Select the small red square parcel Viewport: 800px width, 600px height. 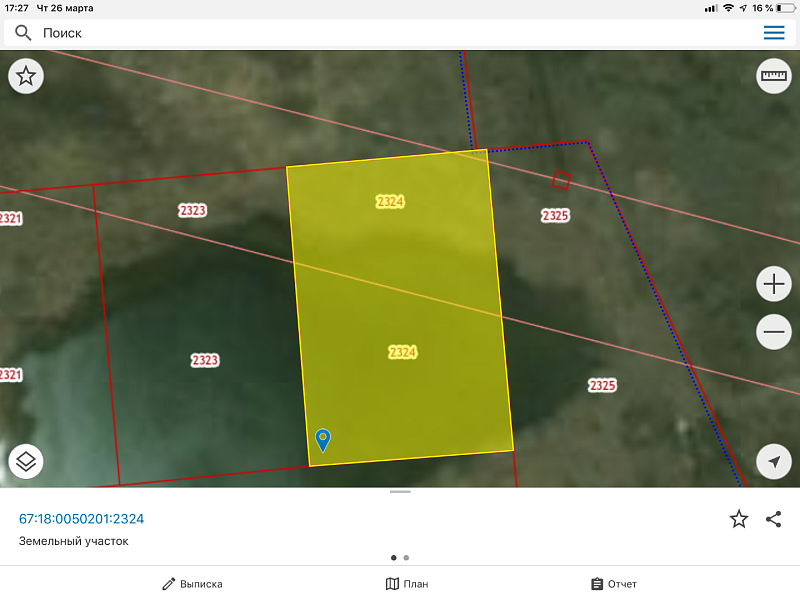click(x=562, y=180)
